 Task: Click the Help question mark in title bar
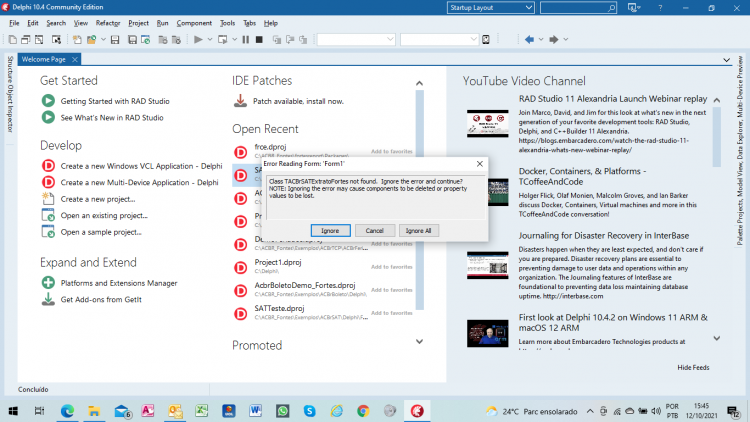pos(661,8)
